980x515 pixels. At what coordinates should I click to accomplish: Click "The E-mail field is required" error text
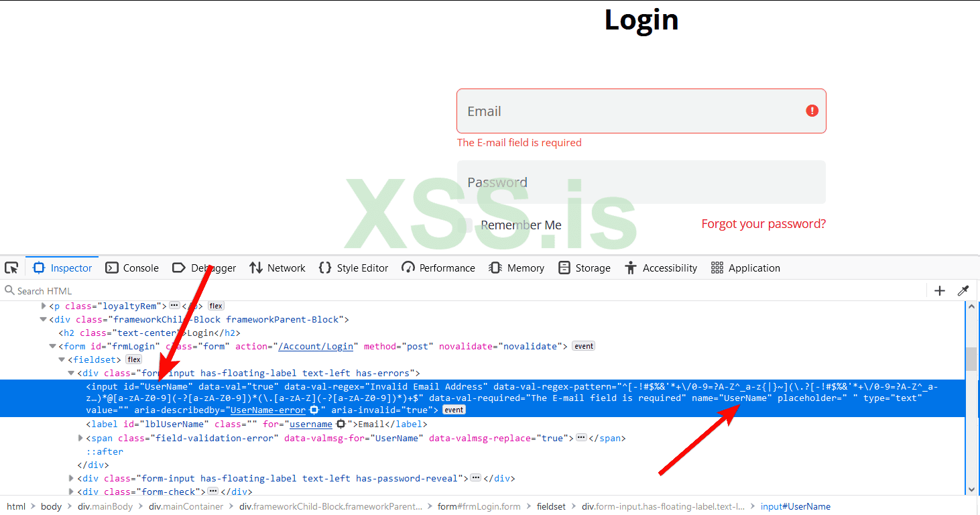pyautogui.click(x=519, y=142)
